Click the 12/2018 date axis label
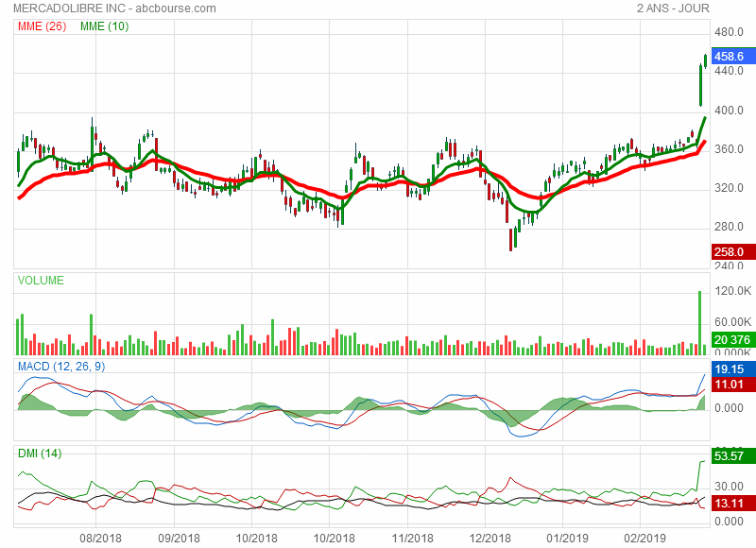Viewport: 756px width, 548px height. (x=490, y=538)
